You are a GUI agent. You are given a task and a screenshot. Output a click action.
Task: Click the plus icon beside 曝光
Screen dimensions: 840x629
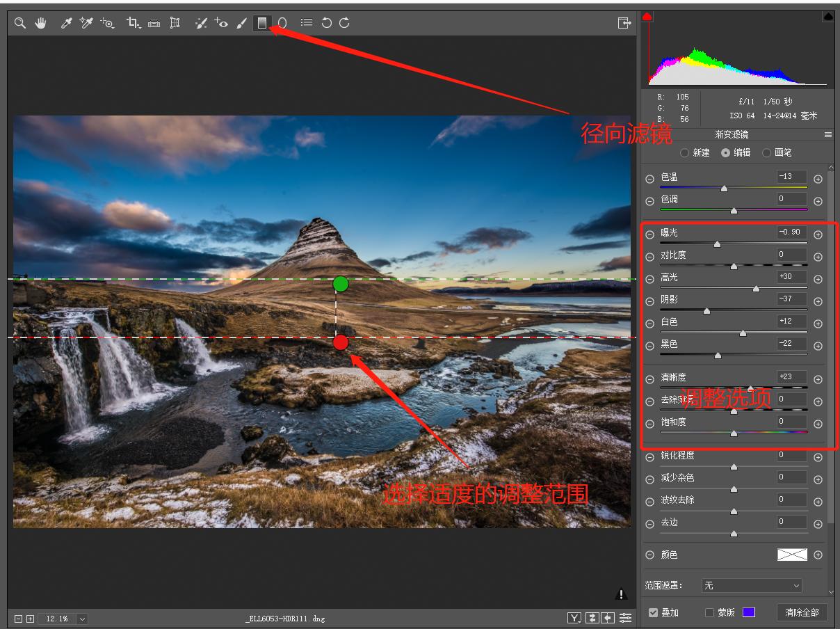pos(818,234)
